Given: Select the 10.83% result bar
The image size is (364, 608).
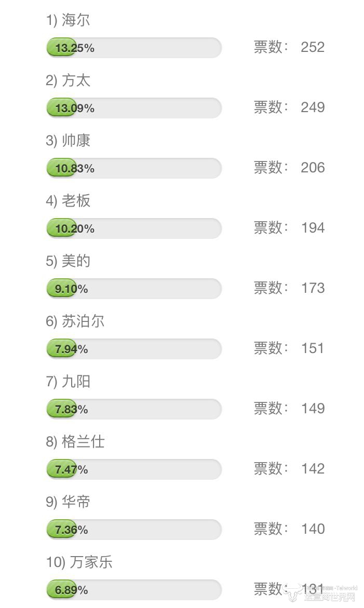Looking at the screenshot, I should [134, 168].
